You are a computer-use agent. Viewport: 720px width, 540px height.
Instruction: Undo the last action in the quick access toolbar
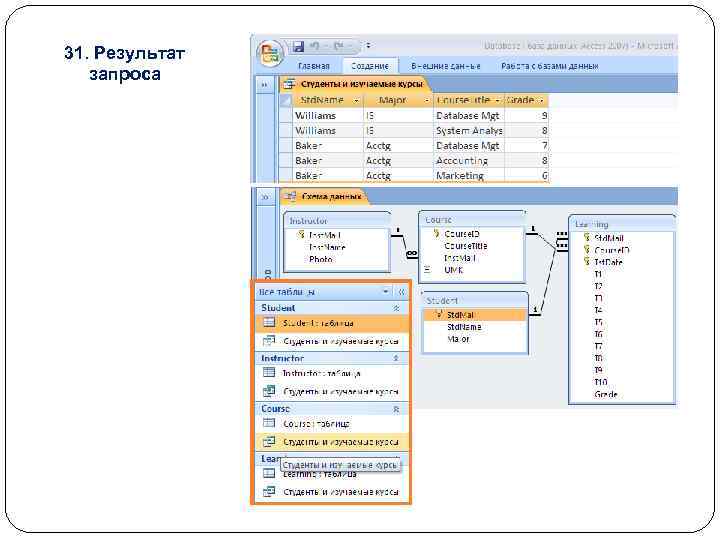(x=315, y=46)
